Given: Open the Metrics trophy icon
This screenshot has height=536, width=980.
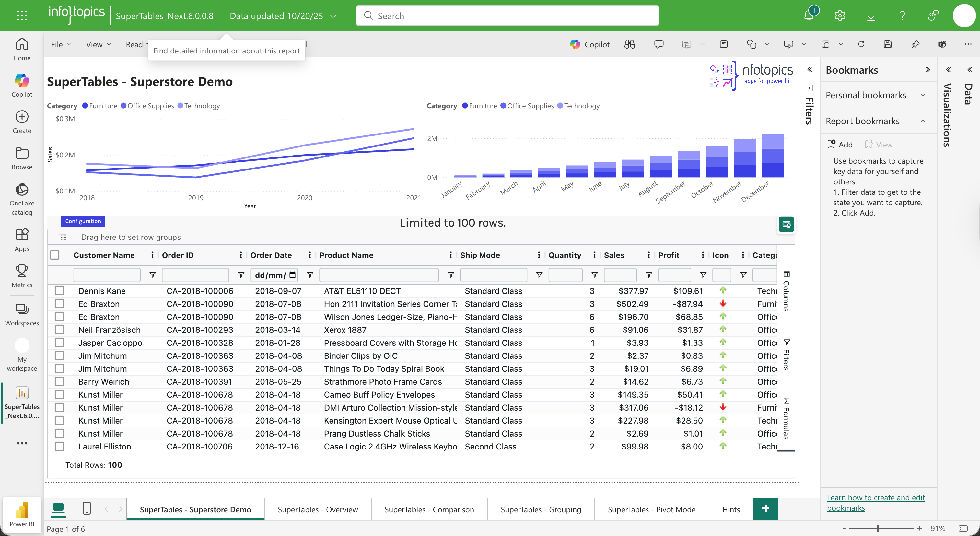Looking at the screenshot, I should (22, 276).
